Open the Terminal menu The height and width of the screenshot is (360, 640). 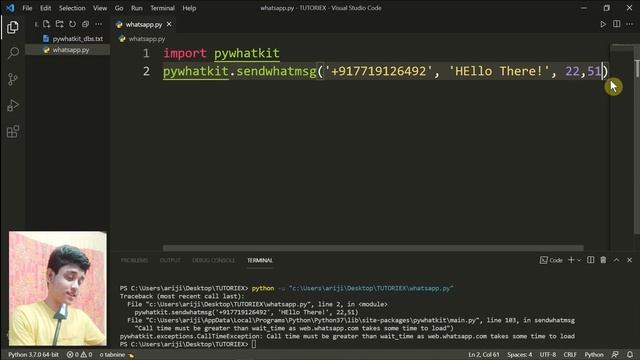162,8
